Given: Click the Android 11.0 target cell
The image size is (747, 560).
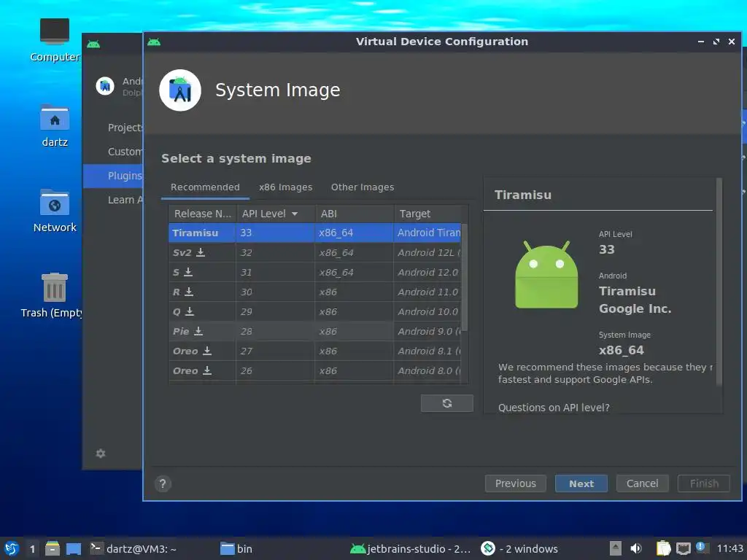Looking at the screenshot, I should [427, 292].
